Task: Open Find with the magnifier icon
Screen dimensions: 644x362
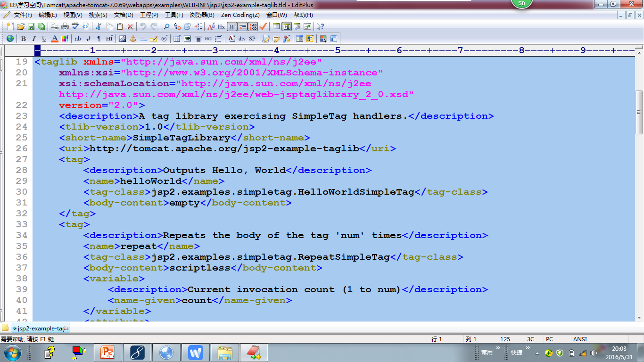Action: coord(166,26)
